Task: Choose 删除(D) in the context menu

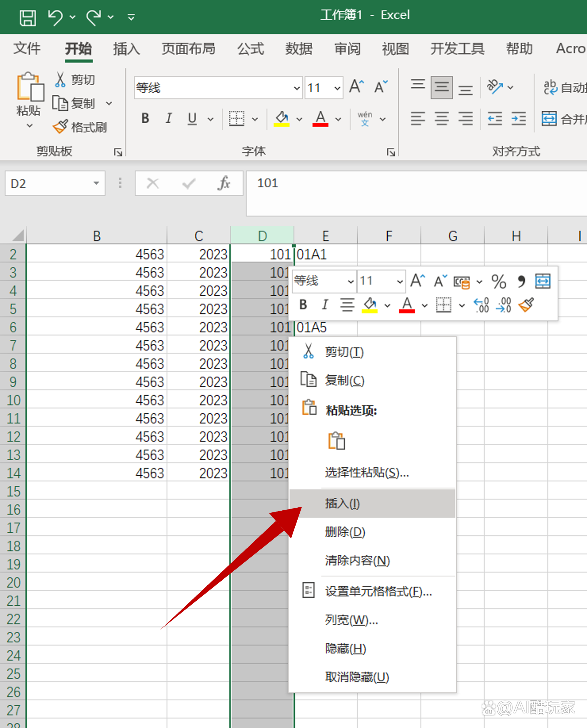Action: (x=372, y=532)
